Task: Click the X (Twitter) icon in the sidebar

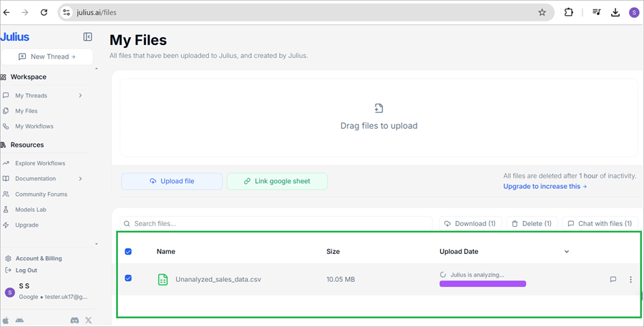Action: [89, 321]
